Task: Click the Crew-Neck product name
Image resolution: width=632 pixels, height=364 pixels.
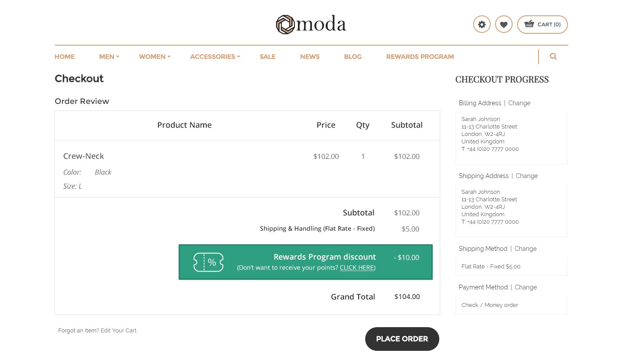Action: pos(83,156)
